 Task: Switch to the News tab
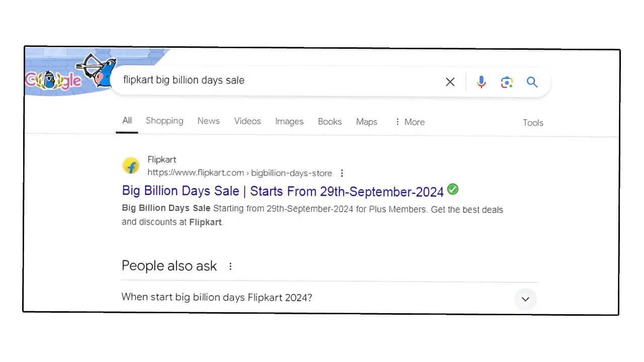pyautogui.click(x=208, y=121)
